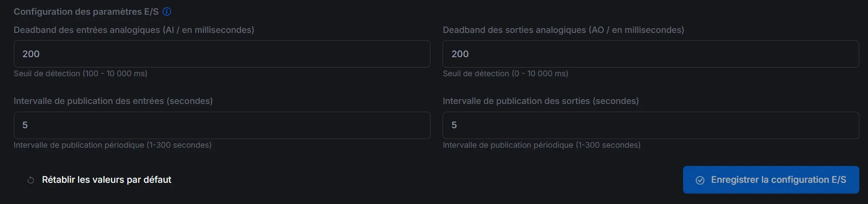Click the 200 value in the AO deadband field
The height and width of the screenshot is (204, 868).
460,54
